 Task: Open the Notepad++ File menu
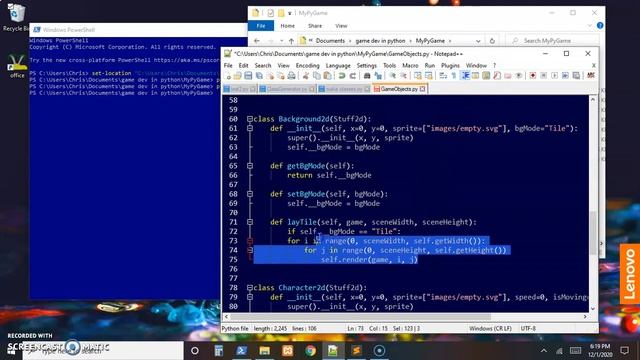tap(228, 65)
